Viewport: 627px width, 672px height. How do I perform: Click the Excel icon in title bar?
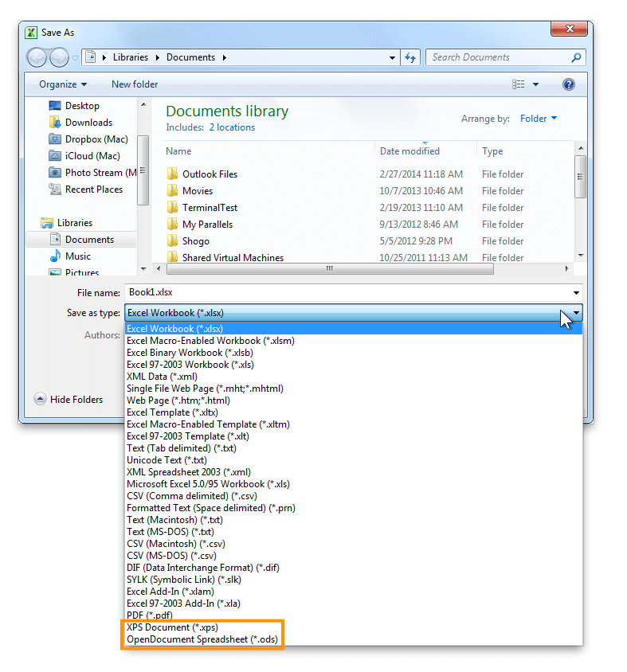pyautogui.click(x=31, y=33)
